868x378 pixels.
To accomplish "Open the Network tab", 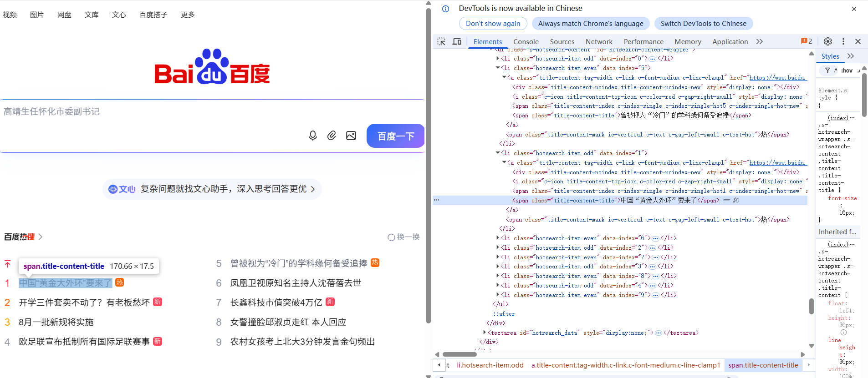I will (x=599, y=41).
